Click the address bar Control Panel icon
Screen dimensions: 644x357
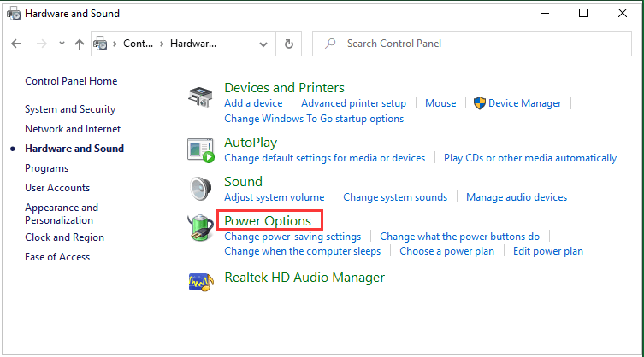coord(100,43)
